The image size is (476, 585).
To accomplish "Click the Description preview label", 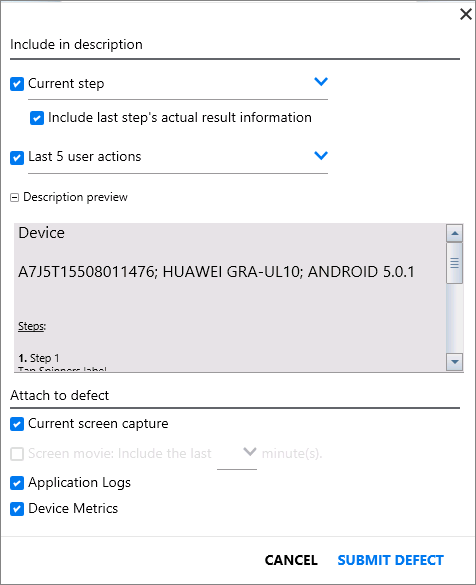I will click(75, 197).
